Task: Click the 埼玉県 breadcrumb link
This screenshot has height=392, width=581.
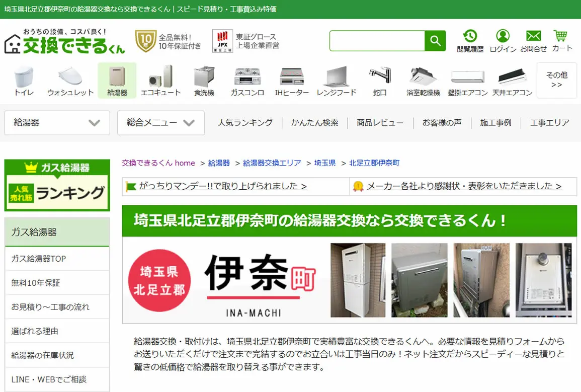Action: [x=325, y=163]
